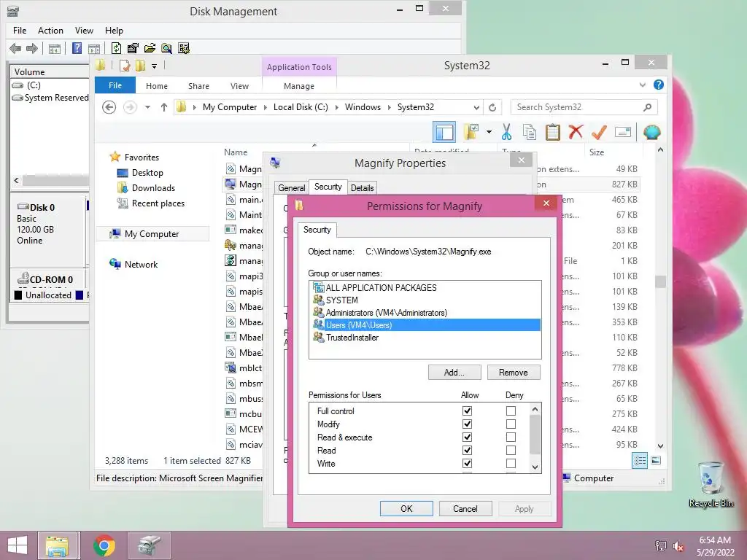
Task: Click Copy icon in System32 toolbar
Action: [530, 132]
